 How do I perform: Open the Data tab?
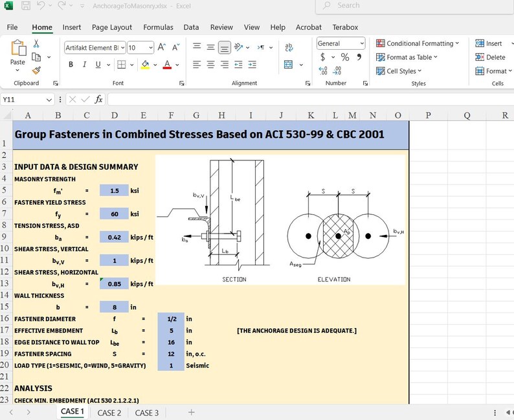[191, 27]
